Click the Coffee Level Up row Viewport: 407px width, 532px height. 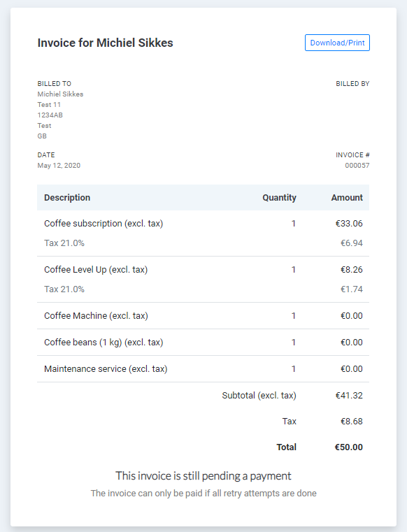click(x=203, y=270)
